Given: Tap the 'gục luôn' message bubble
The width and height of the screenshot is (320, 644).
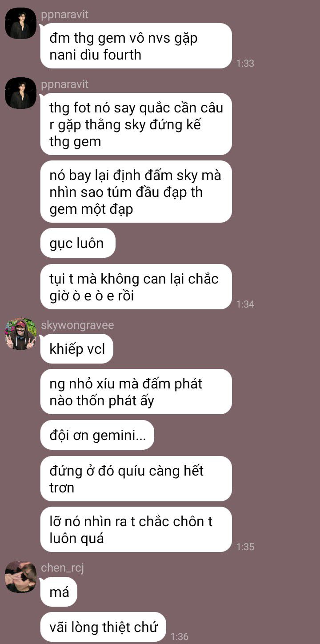Looking at the screenshot, I should [x=78, y=243].
